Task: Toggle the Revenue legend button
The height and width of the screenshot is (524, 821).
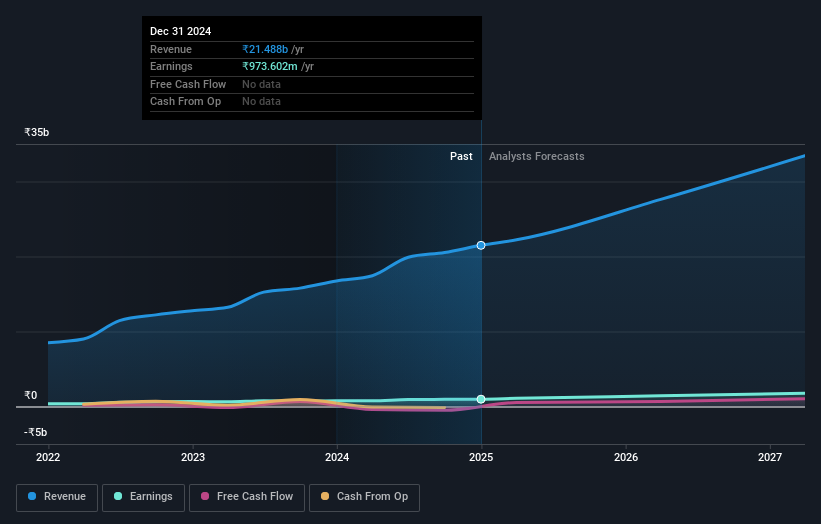Action: (57, 497)
